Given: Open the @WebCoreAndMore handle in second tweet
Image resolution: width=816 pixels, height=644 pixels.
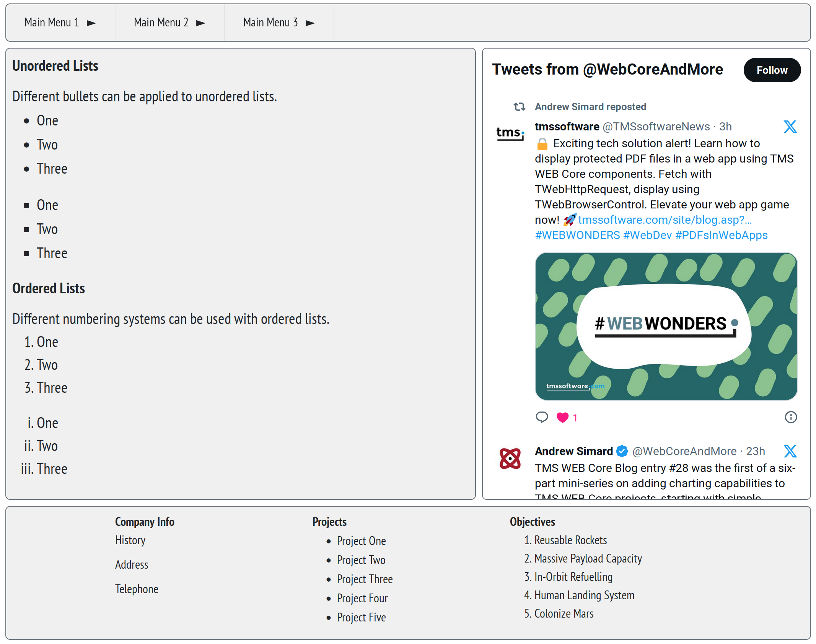Looking at the screenshot, I should coord(684,451).
